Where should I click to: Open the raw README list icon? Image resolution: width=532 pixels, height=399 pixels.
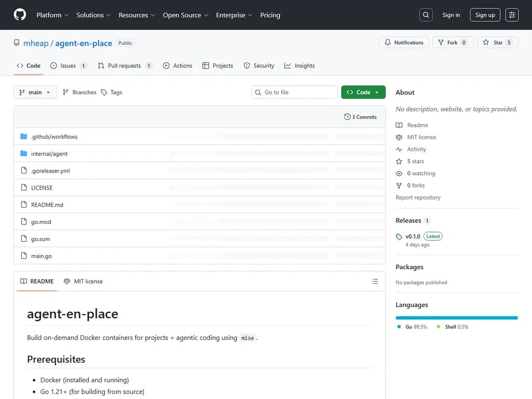click(375, 281)
